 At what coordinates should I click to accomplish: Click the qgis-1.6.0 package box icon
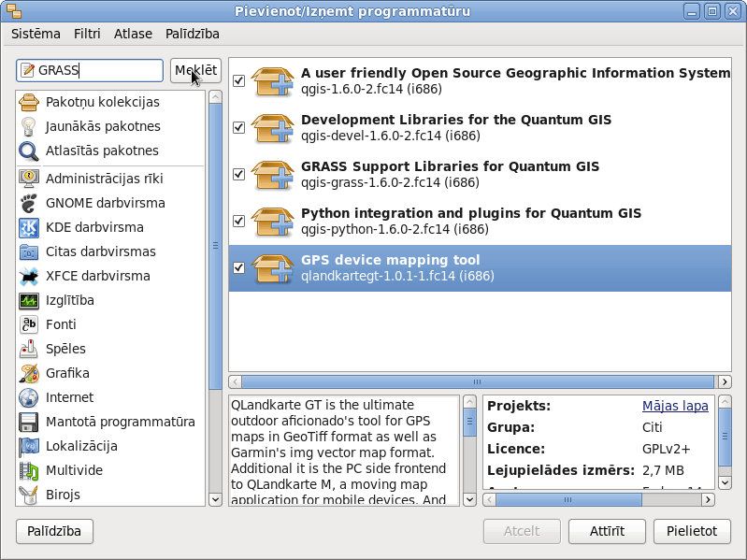272,81
